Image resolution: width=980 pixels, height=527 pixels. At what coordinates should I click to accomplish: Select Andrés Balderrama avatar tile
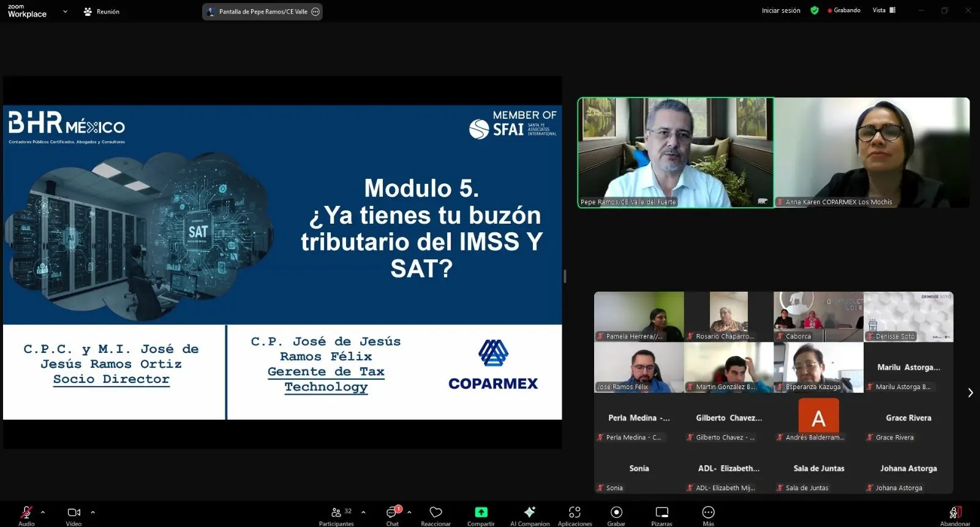tap(818, 418)
